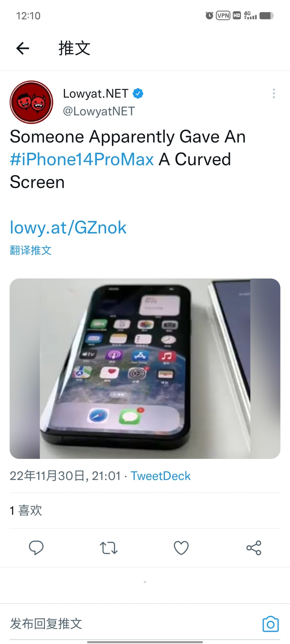The height and width of the screenshot is (644, 290).
Task: Tap the @LowyatNET handle
Action: pos(99,111)
